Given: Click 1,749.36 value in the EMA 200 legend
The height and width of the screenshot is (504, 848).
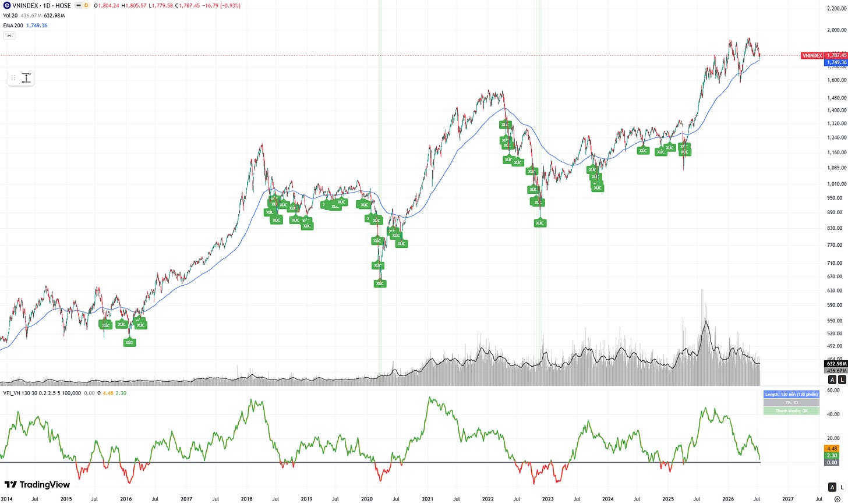Looking at the screenshot, I should [x=37, y=26].
